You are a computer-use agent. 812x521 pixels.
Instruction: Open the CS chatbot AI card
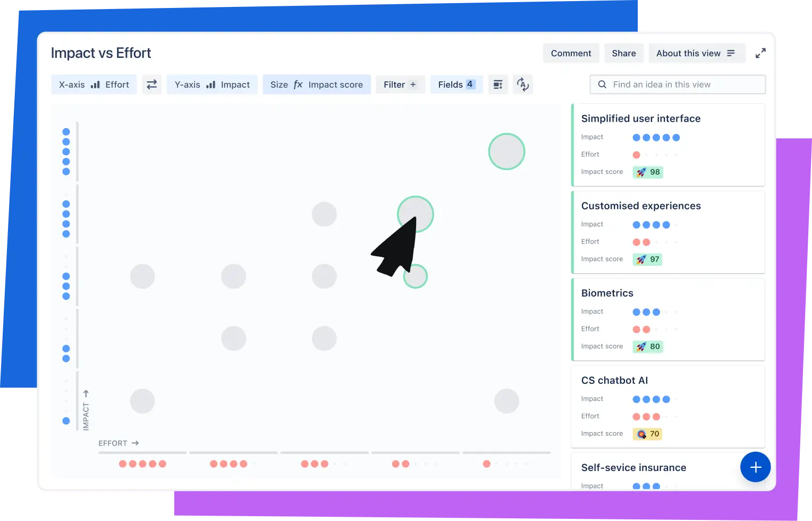point(668,407)
